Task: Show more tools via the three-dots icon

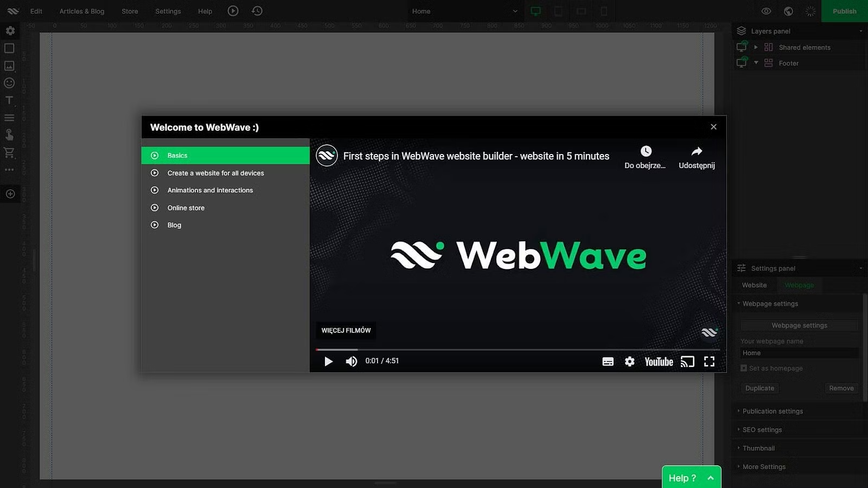Action: click(x=9, y=170)
